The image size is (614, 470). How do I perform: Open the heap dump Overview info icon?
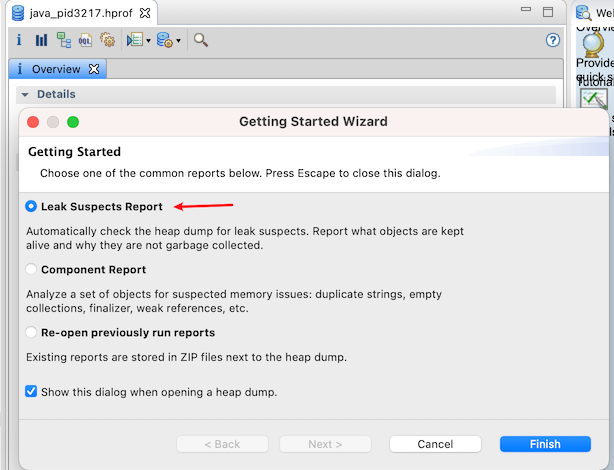tap(20, 40)
